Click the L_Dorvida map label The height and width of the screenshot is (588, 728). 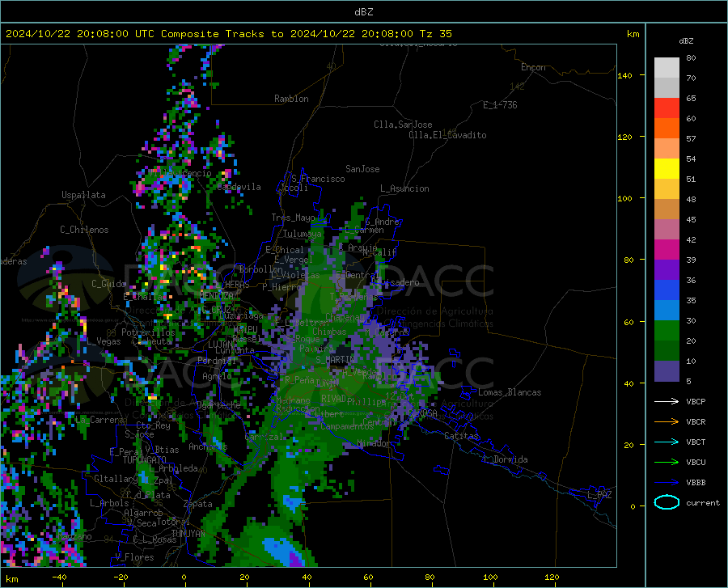pyautogui.click(x=505, y=459)
